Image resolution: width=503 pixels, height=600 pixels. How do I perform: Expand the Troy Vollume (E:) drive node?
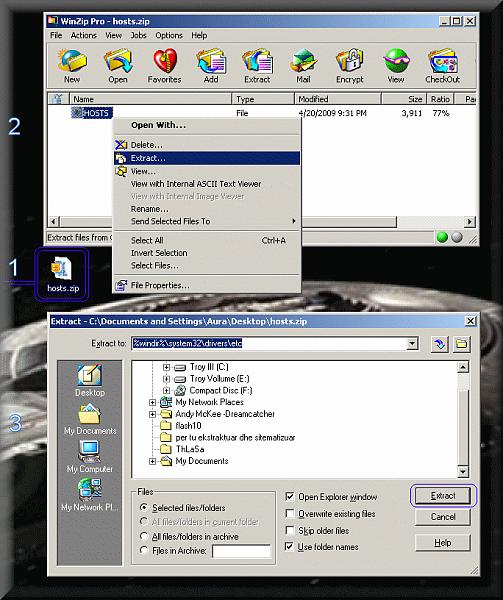coord(166,379)
